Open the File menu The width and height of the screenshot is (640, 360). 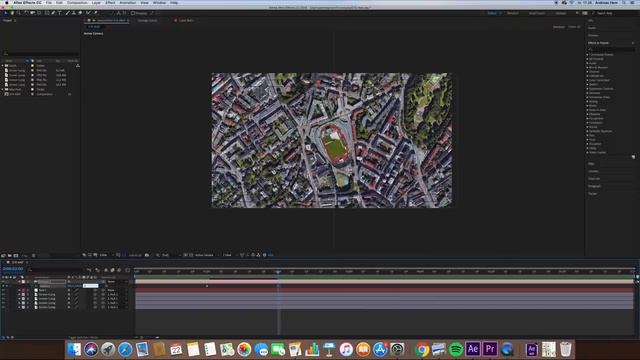[x=49, y=2]
